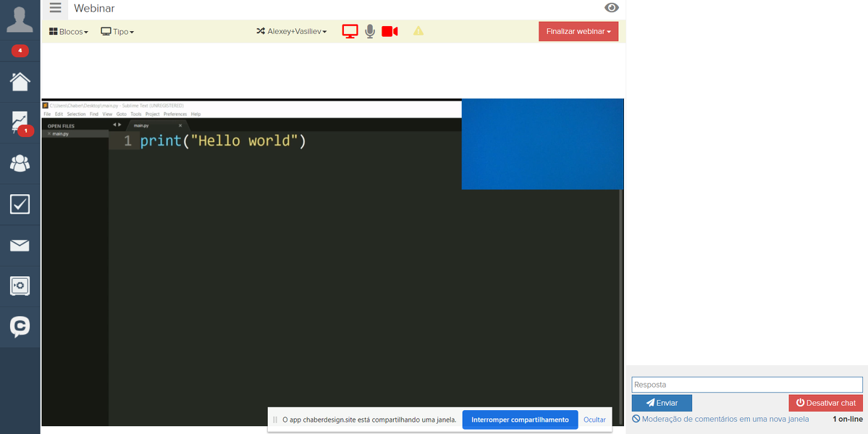Viewport: 868px width, 434px height.
Task: Toggle the red video camera
Action: [x=389, y=31]
